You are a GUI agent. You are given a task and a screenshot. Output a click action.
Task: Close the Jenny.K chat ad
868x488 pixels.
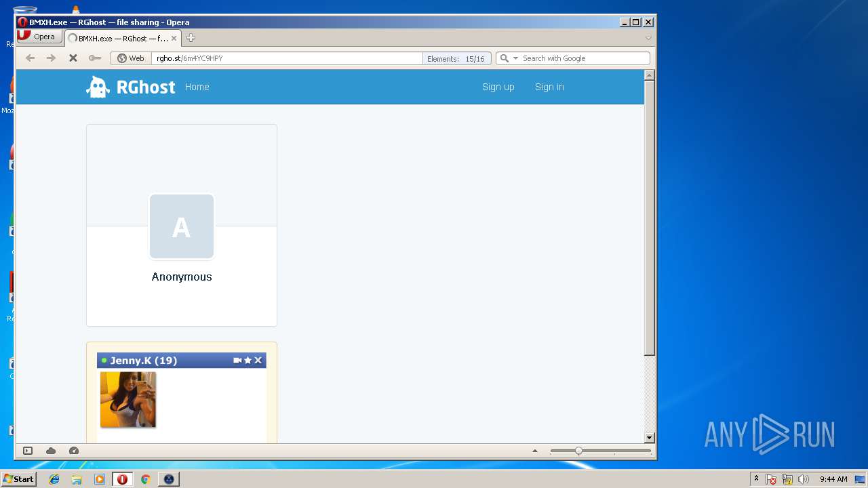pyautogui.click(x=258, y=361)
